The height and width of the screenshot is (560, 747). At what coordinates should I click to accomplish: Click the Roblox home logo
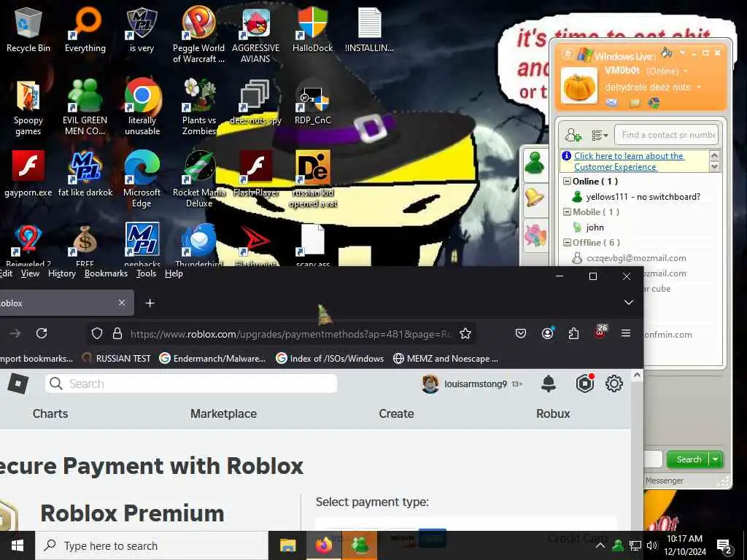[x=18, y=384]
